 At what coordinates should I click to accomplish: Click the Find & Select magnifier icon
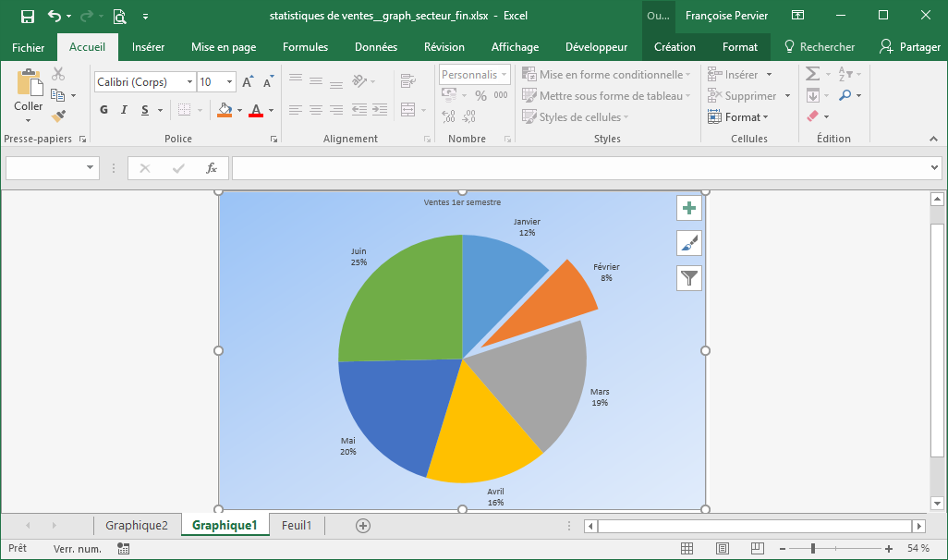(845, 95)
